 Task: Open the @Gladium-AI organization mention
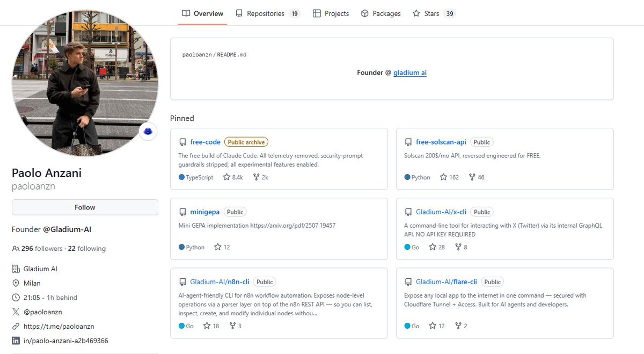[67, 229]
